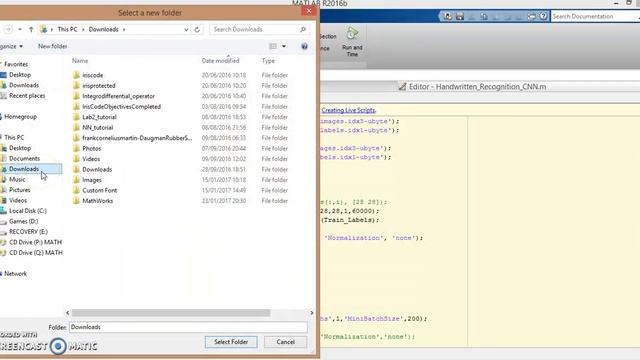Open the view options dropdown arrow

point(284,46)
